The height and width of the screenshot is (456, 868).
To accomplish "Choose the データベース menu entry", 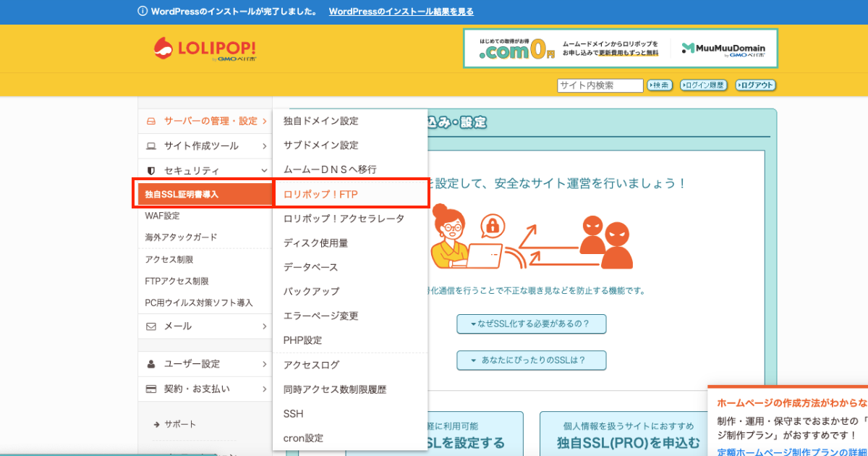I will [310, 267].
